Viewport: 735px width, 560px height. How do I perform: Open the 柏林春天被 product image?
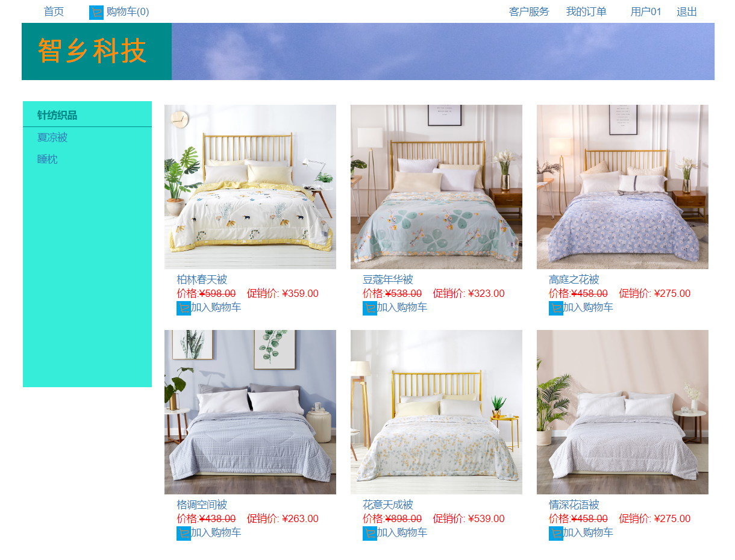(250, 187)
